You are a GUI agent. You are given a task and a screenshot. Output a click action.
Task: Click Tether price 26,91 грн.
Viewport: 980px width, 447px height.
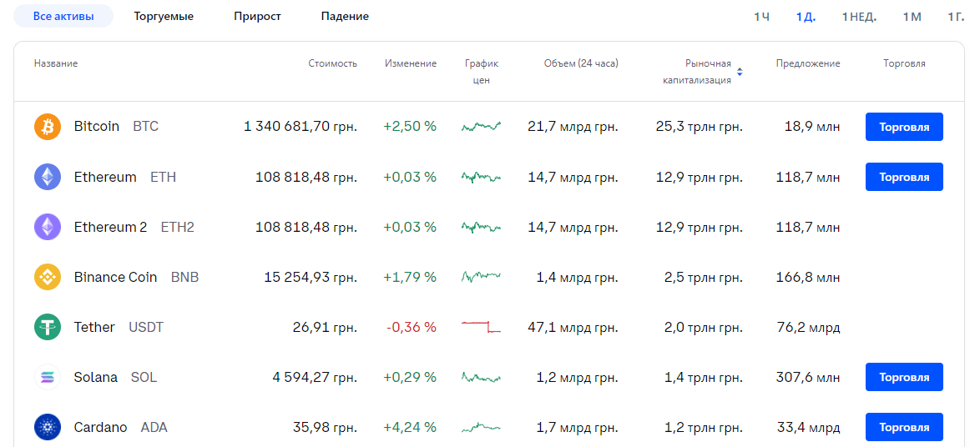pyautogui.click(x=325, y=327)
